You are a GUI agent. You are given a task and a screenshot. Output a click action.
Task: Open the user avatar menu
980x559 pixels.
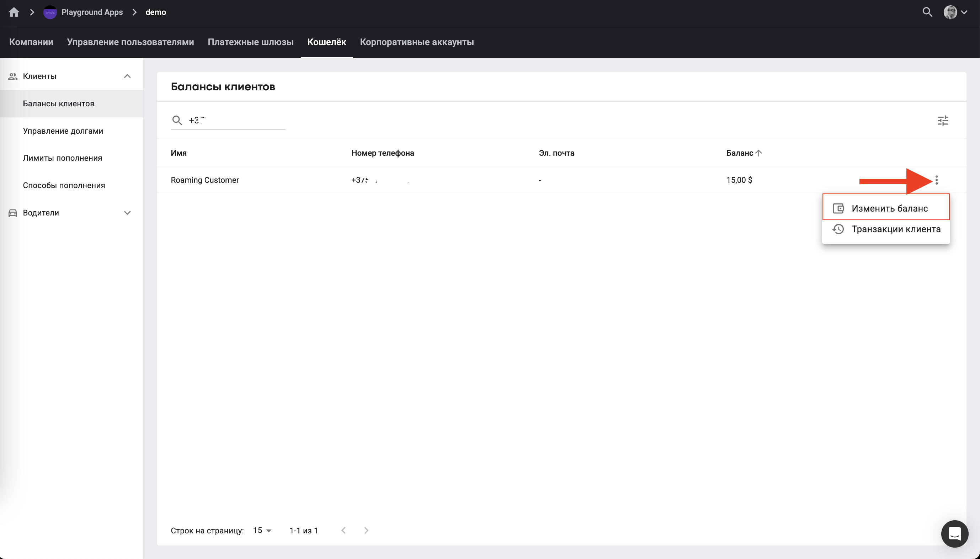coord(955,12)
